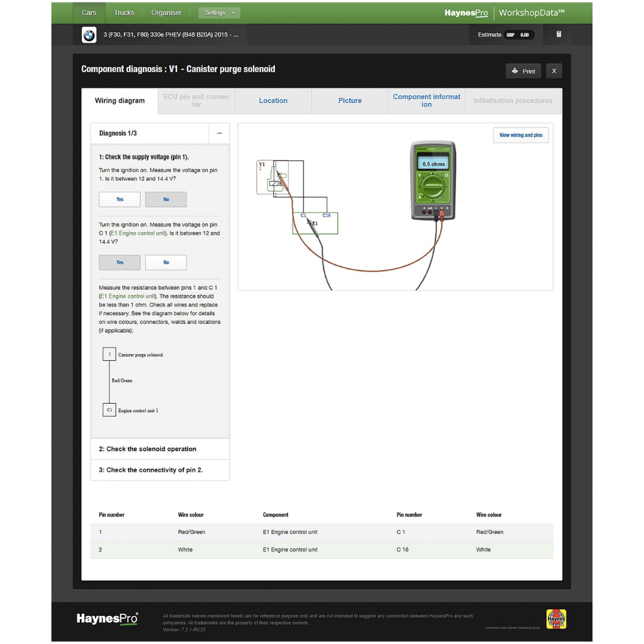Click the HaynesPro WorkshopData header logo
644x644 pixels.
(504, 13)
